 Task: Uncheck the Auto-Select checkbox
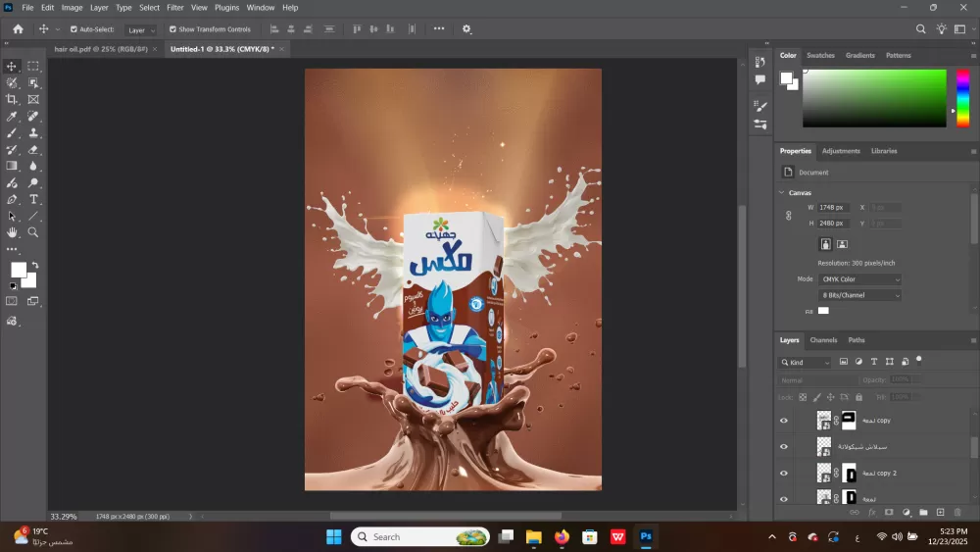pyautogui.click(x=73, y=29)
